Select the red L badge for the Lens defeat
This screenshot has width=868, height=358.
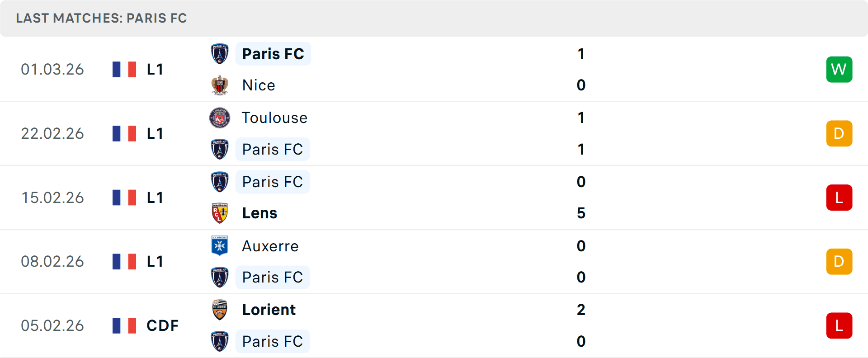point(839,198)
